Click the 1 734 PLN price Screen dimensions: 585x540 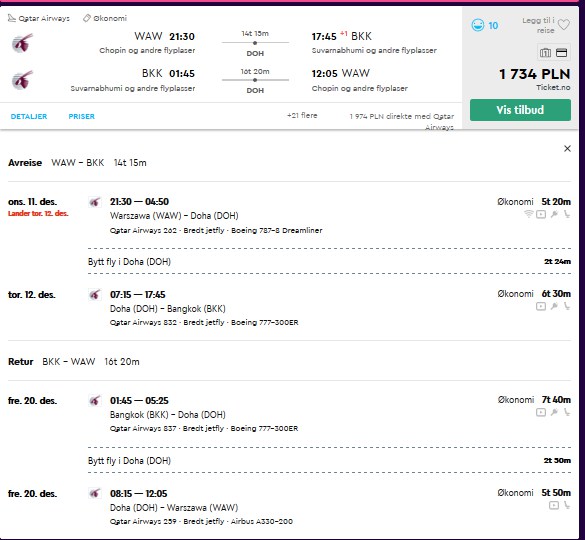(534, 74)
